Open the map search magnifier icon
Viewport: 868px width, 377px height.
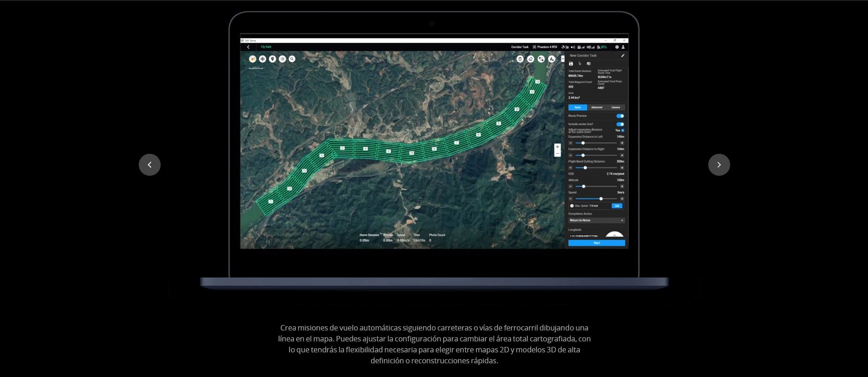coord(292,59)
